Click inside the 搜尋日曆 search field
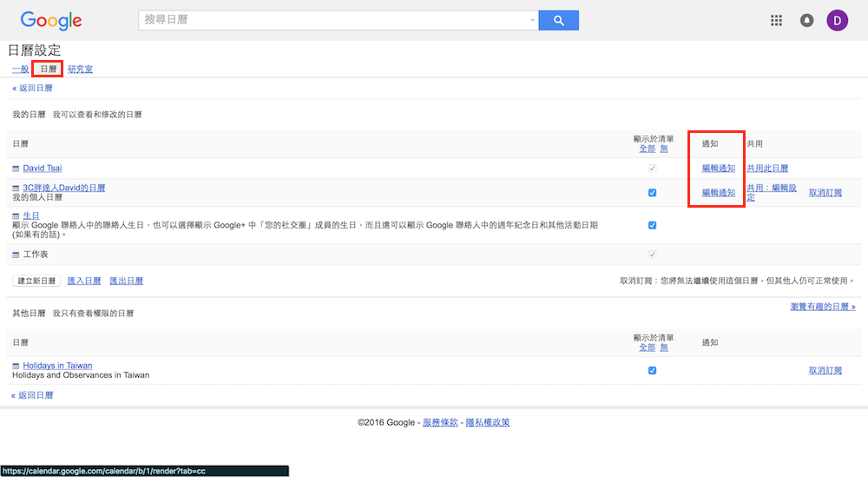The width and height of the screenshot is (868, 477). [x=334, y=21]
